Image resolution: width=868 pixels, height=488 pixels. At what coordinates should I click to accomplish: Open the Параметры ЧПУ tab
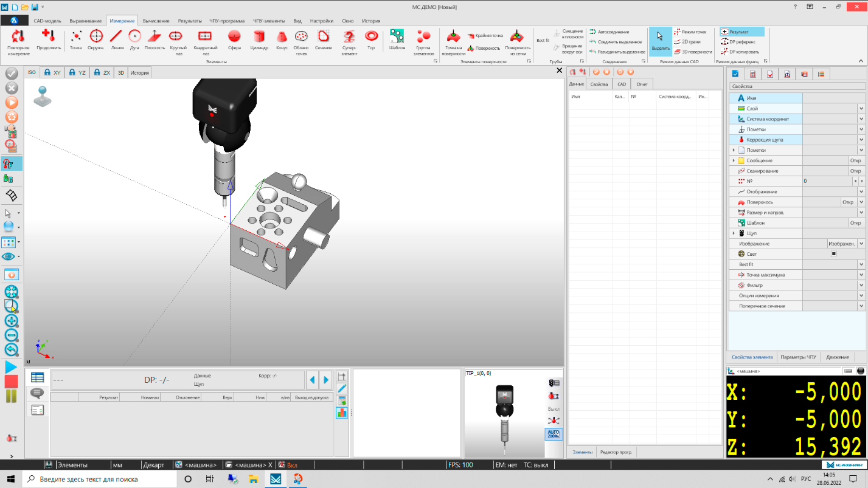click(x=798, y=357)
